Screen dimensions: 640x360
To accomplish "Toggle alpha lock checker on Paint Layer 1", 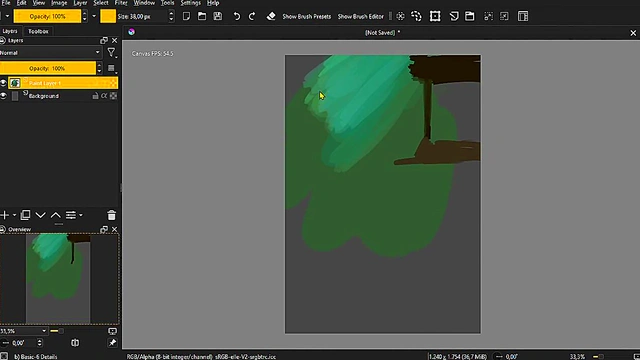I will click(x=113, y=83).
